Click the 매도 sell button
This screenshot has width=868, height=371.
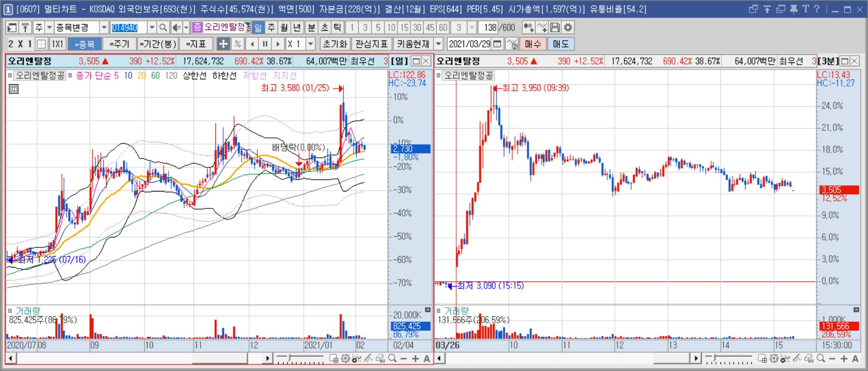[x=561, y=44]
